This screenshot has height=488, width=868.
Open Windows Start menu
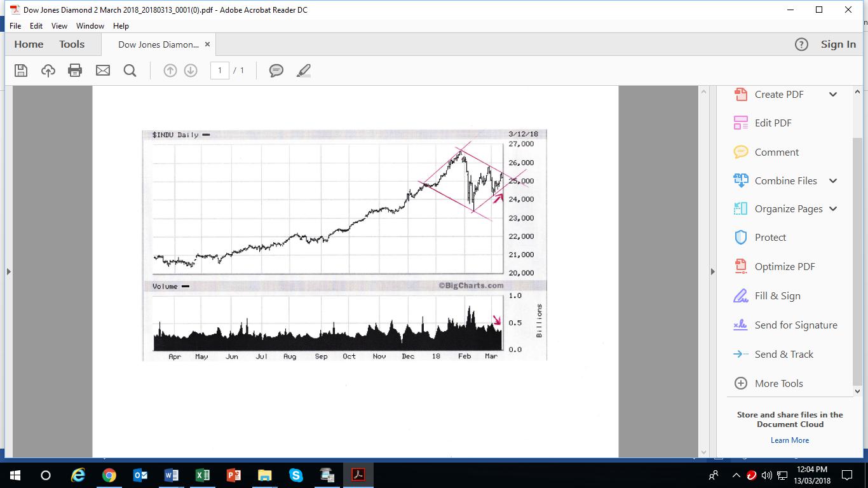(x=15, y=475)
